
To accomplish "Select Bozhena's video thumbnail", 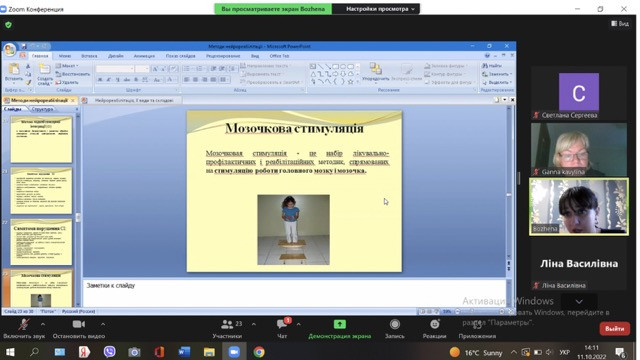I will tap(579, 207).
